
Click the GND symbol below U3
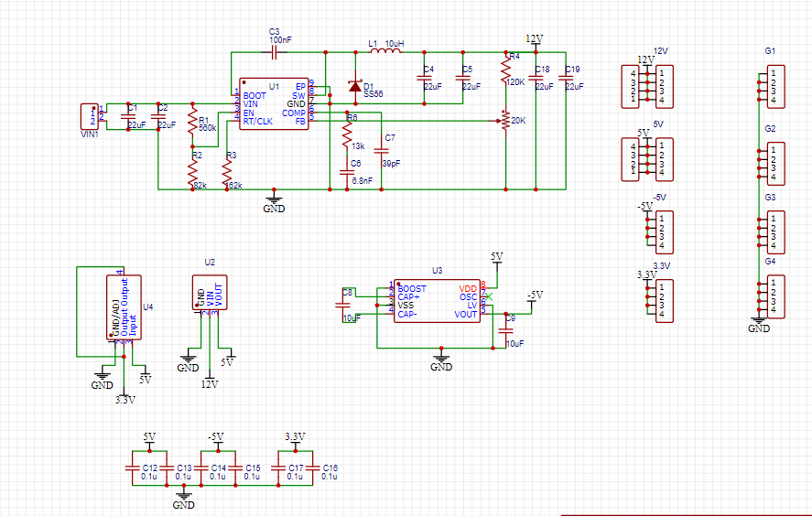pos(441,358)
